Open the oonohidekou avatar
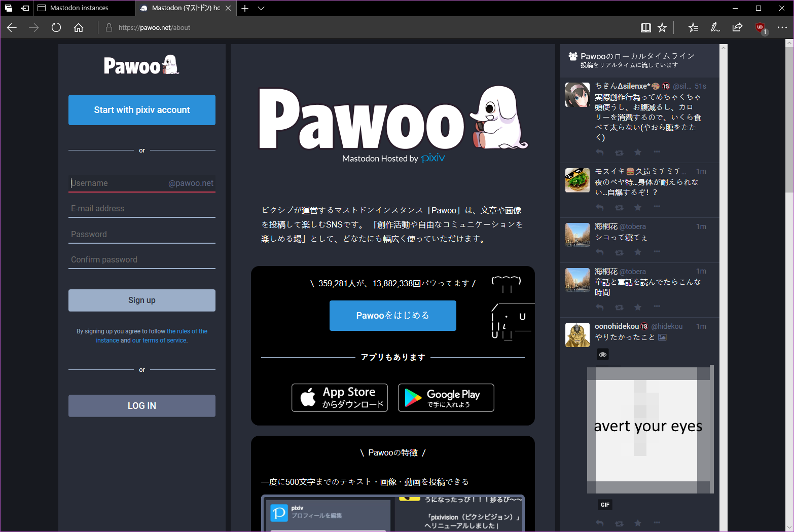Screen dimensions: 794x532 point(578,335)
